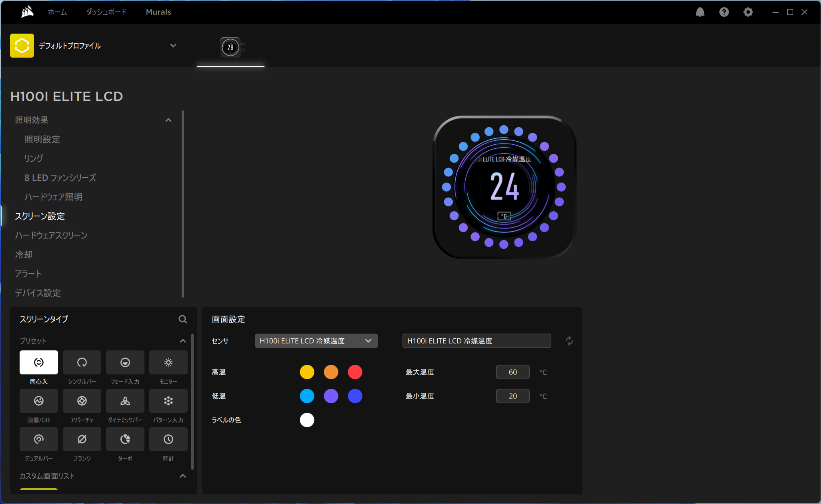The height and width of the screenshot is (504, 821).
Task: Select the シングルバー preset icon
Action: (x=82, y=362)
